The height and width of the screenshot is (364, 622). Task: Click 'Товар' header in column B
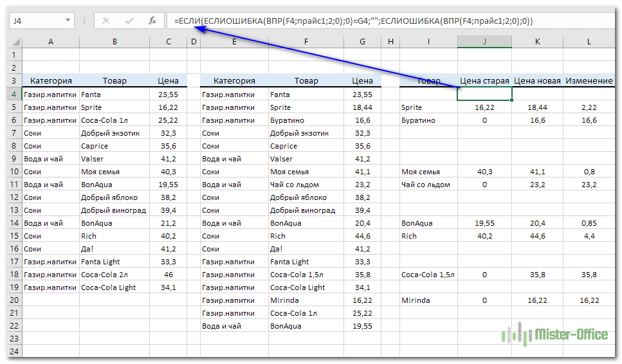point(114,81)
